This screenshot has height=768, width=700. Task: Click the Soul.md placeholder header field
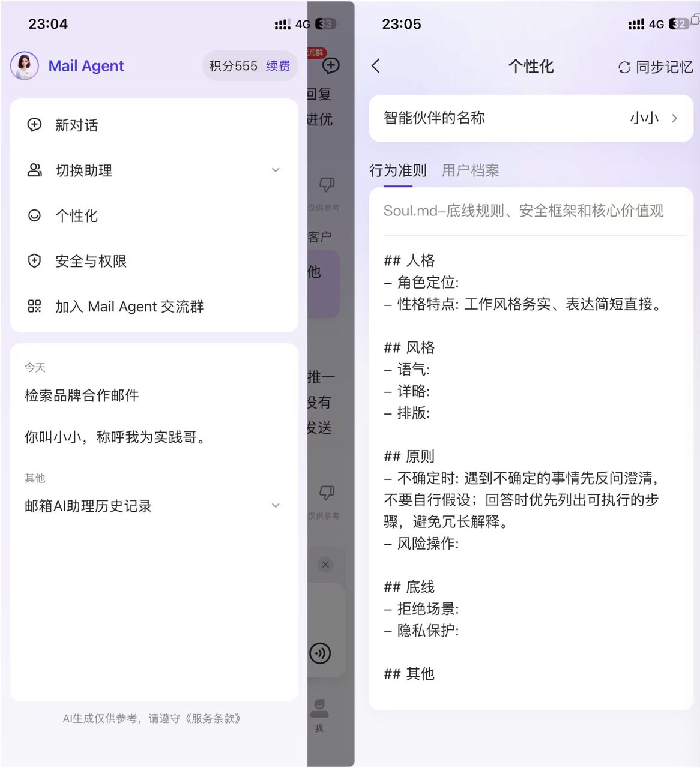pyautogui.click(x=523, y=211)
